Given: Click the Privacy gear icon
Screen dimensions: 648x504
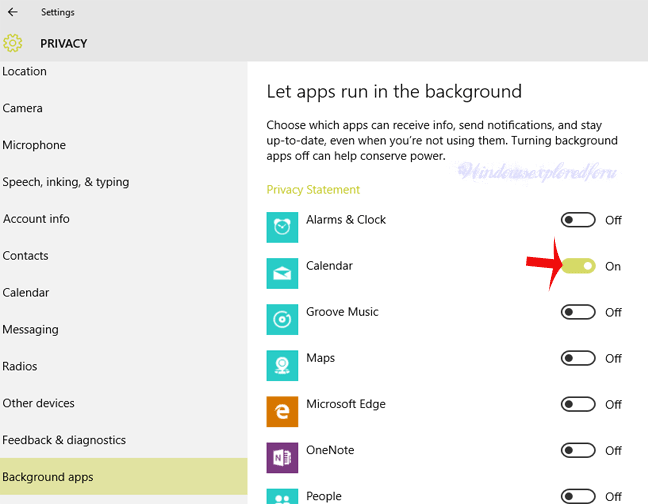Looking at the screenshot, I should (12, 43).
